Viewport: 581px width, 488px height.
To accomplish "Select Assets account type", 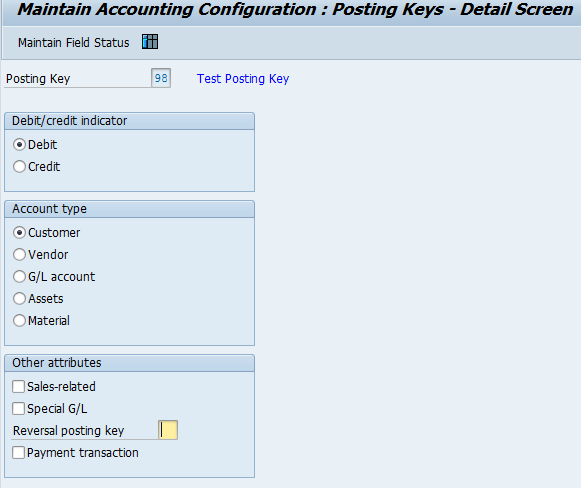I will pos(19,299).
